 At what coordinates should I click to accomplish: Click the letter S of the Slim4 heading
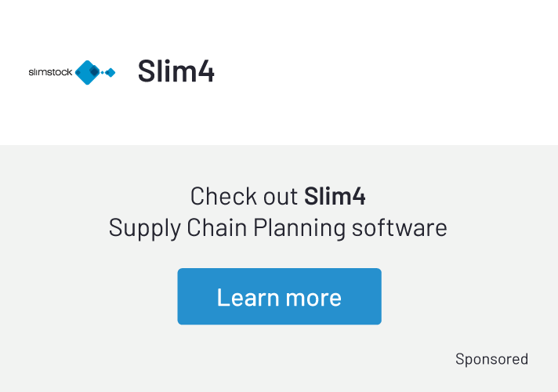(x=146, y=71)
